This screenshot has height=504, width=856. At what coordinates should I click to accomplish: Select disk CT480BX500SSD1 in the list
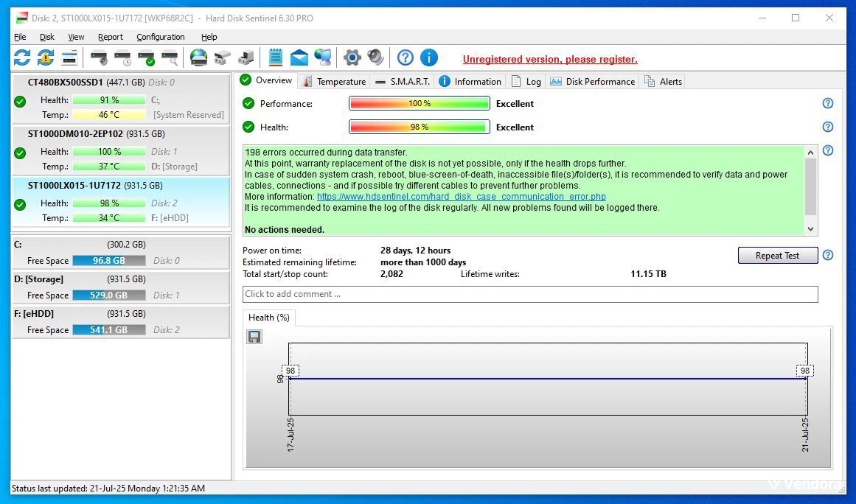(x=121, y=99)
